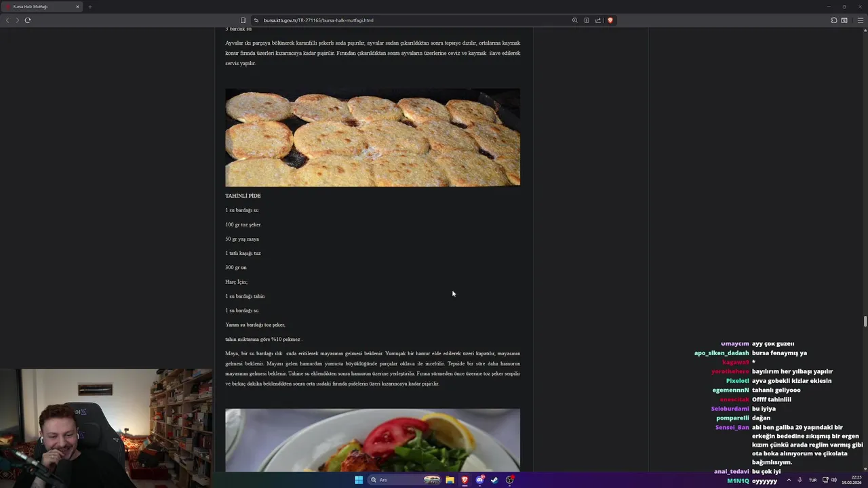Click the '50 gr yaş maya' ingredient line
868x488 pixels.
click(x=242, y=239)
